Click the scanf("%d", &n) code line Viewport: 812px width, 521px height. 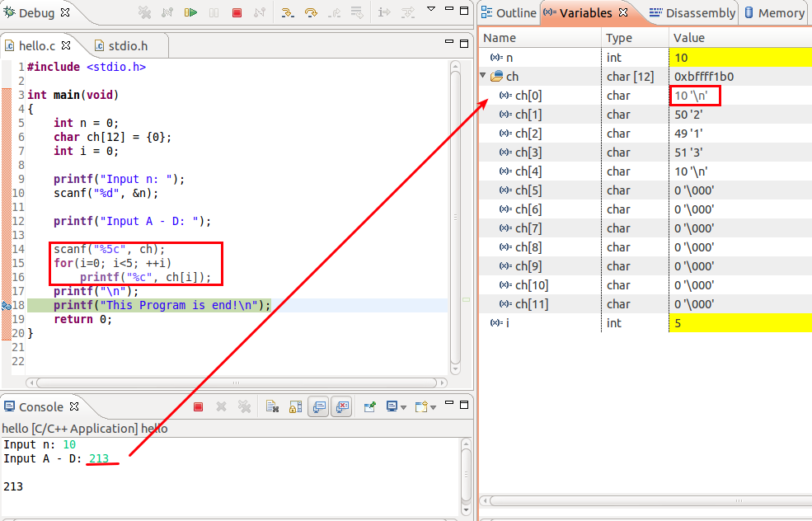(x=106, y=193)
